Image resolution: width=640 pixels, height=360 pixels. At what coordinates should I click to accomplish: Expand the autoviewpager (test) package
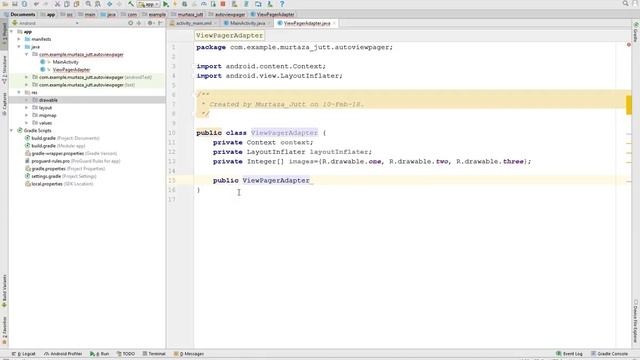coord(27,85)
